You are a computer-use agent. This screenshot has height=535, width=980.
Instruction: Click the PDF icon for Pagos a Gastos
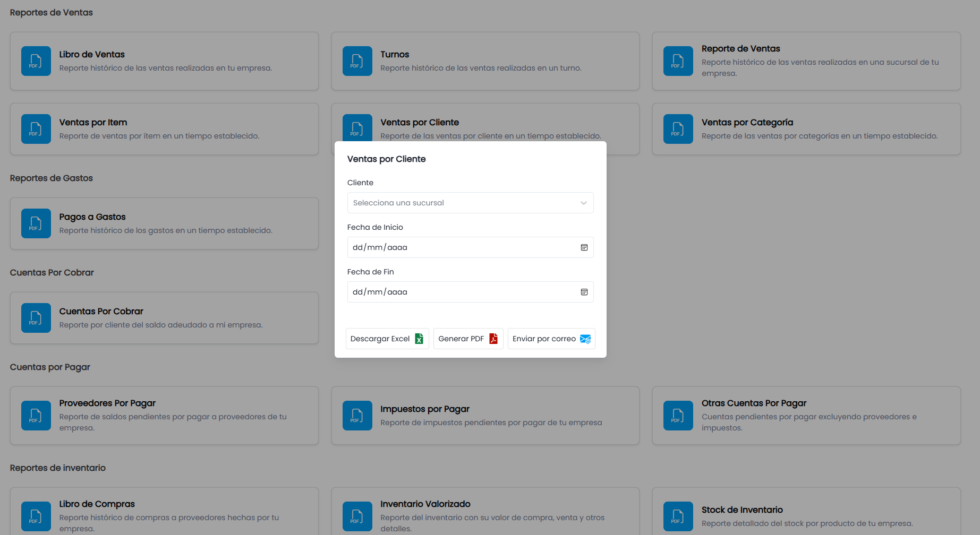(36, 223)
